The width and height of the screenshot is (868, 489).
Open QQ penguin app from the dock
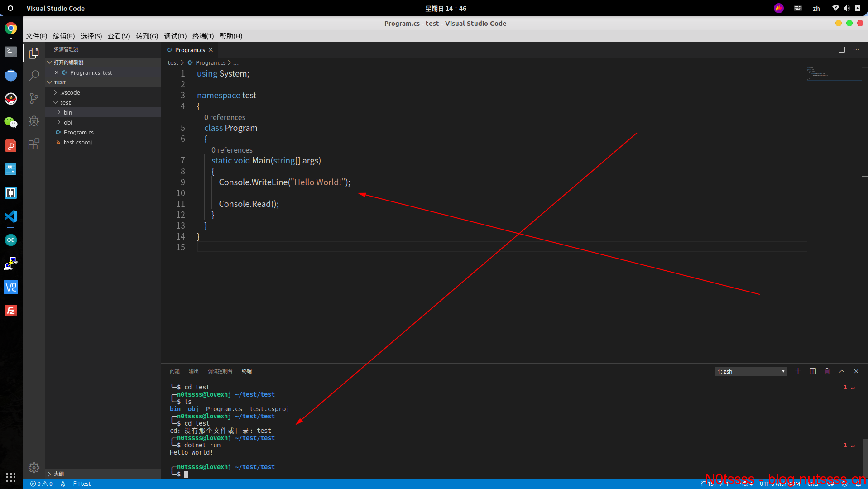pos(11,99)
